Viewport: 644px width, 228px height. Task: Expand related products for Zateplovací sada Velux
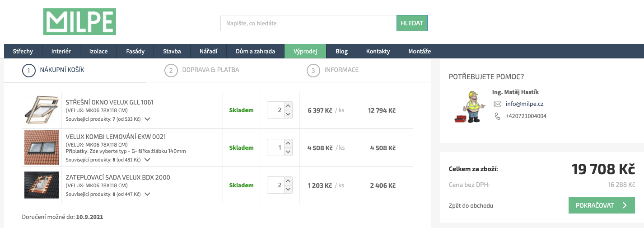click(147, 194)
